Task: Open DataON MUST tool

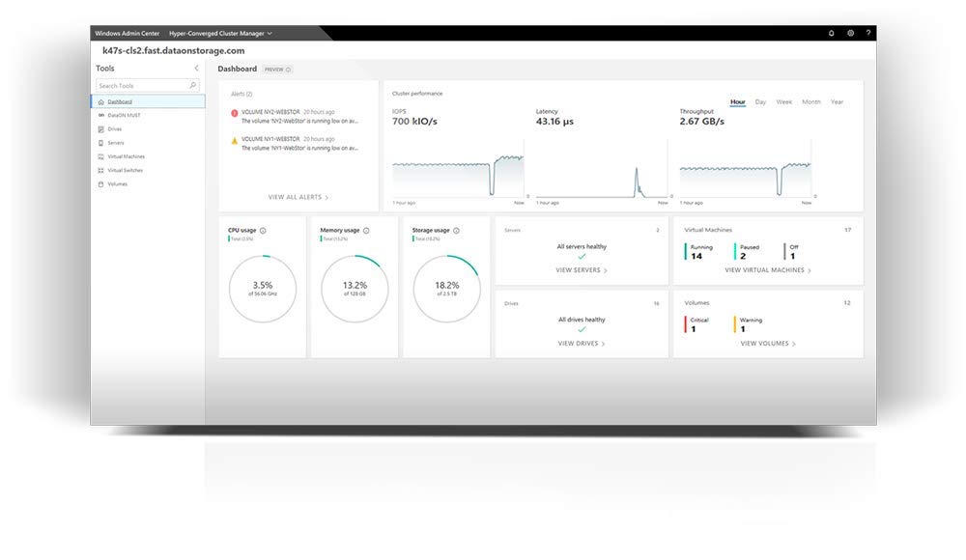Action: coord(148,115)
